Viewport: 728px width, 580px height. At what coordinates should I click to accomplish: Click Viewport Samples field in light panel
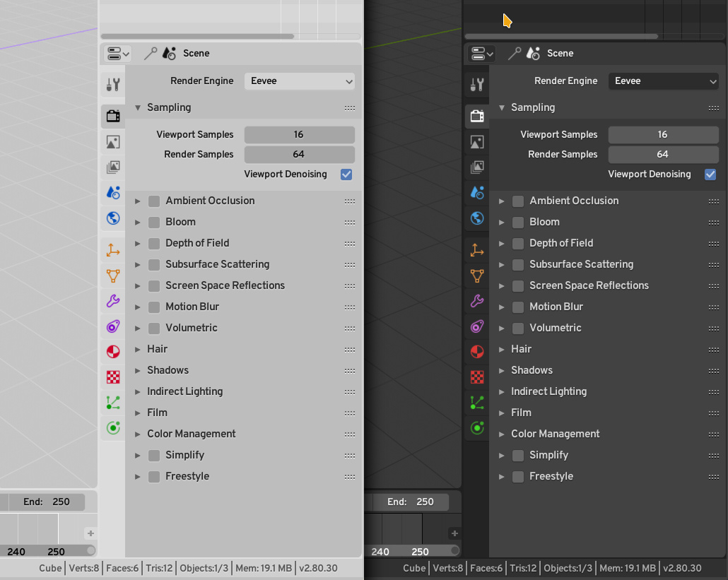tap(300, 134)
